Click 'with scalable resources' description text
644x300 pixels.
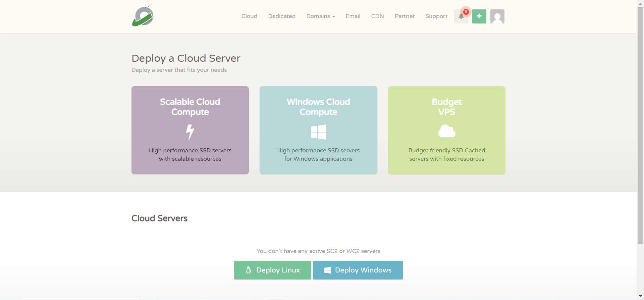pyautogui.click(x=190, y=159)
